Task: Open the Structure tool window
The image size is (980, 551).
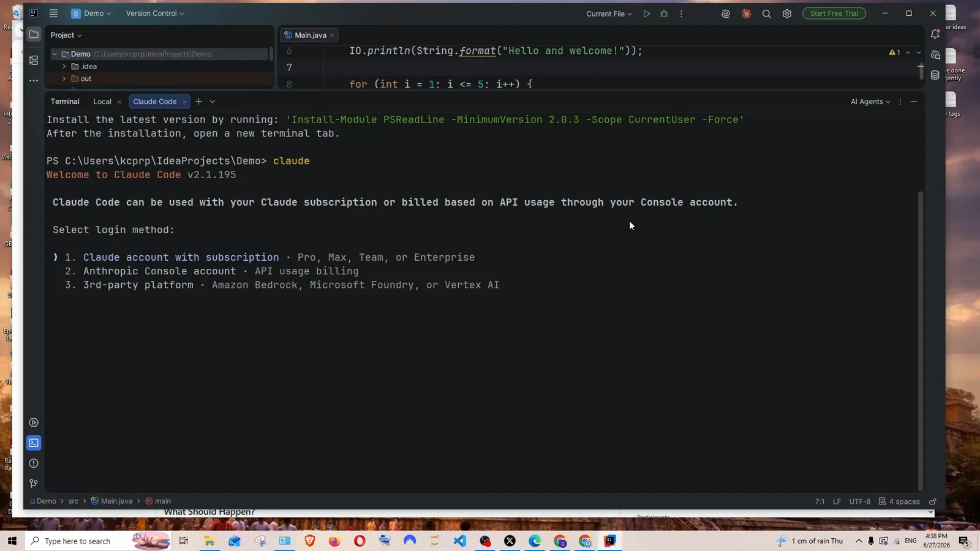Action: (34, 60)
